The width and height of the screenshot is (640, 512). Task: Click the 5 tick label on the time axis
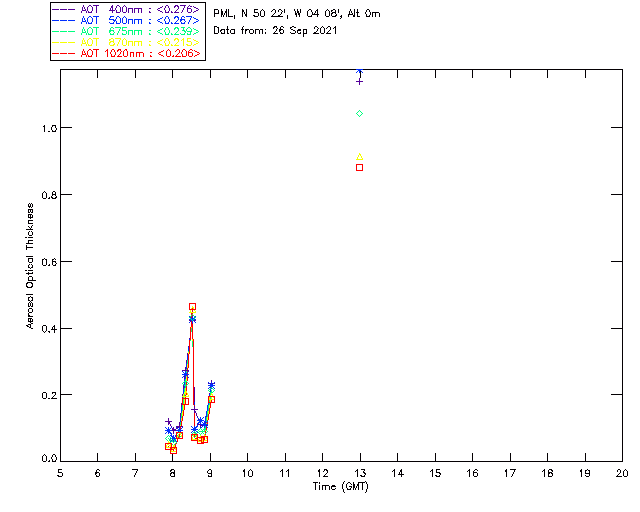(60, 473)
